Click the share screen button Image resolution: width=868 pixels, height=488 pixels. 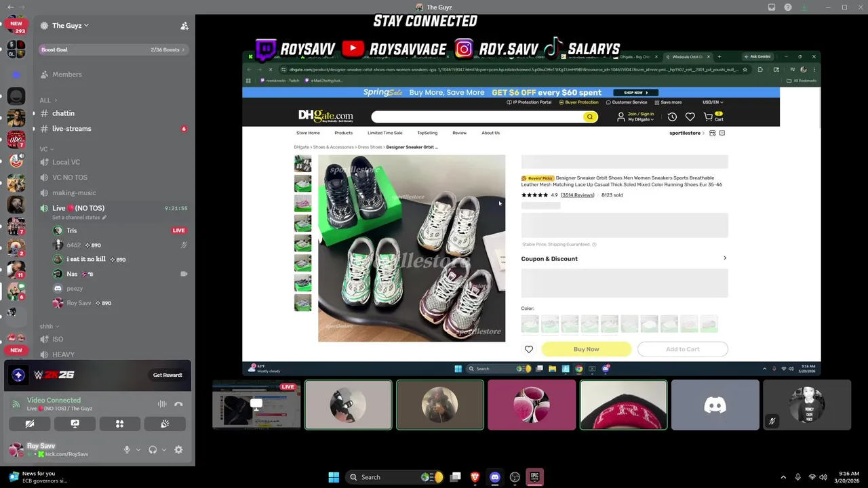75,424
